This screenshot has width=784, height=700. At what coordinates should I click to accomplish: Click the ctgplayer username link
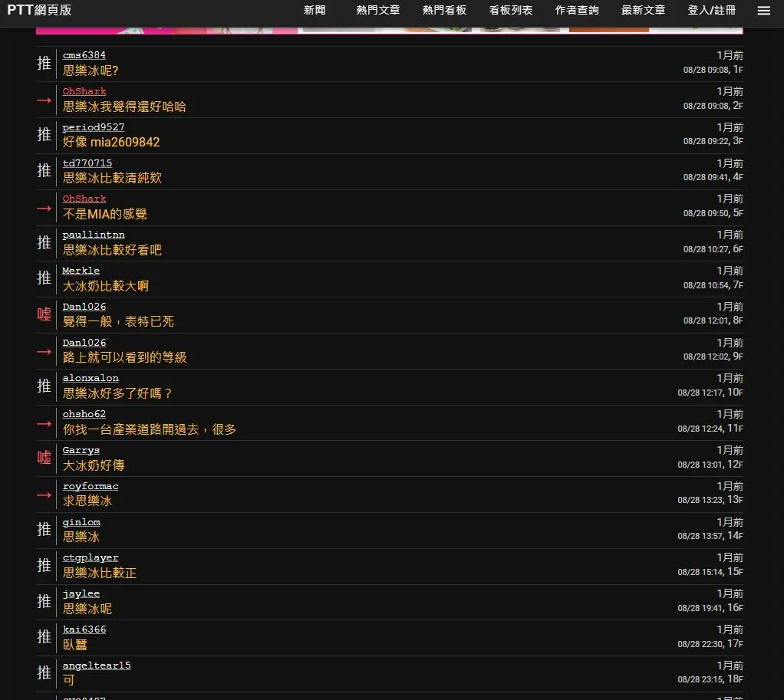tap(91, 557)
